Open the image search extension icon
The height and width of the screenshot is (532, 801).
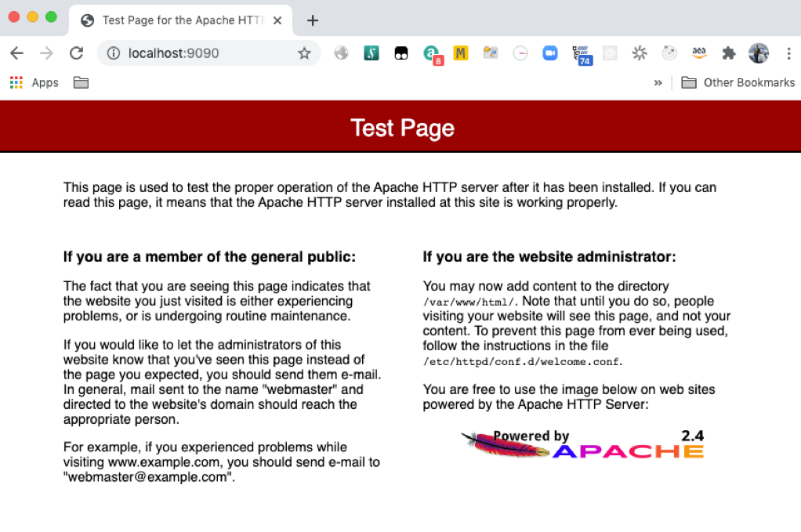pyautogui.click(x=491, y=52)
